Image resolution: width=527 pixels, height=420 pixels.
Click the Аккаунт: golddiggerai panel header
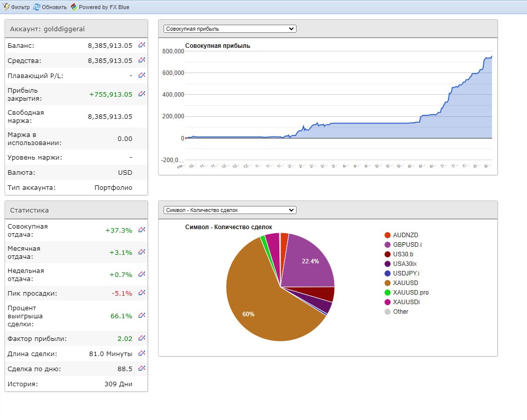point(77,29)
